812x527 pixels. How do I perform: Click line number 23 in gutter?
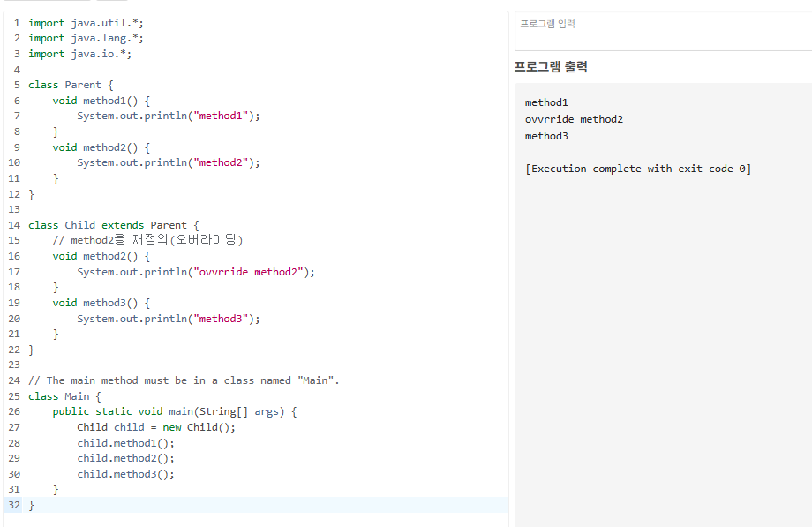[14, 365]
